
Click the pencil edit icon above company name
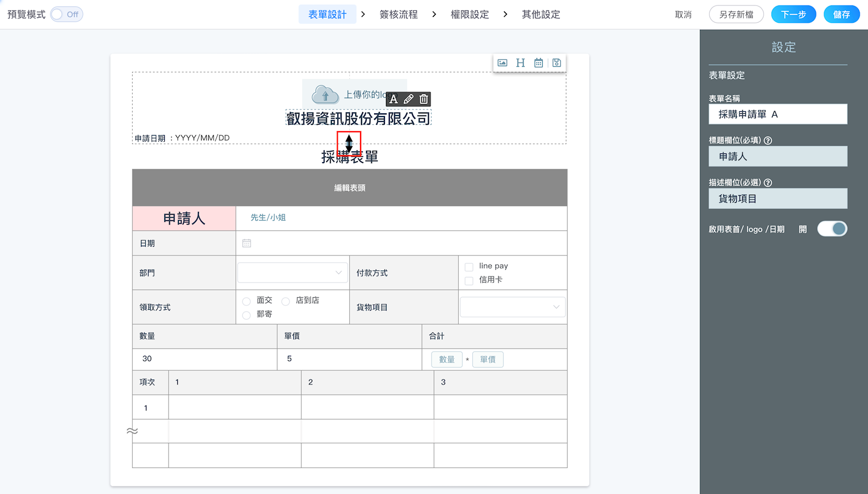pyautogui.click(x=409, y=99)
